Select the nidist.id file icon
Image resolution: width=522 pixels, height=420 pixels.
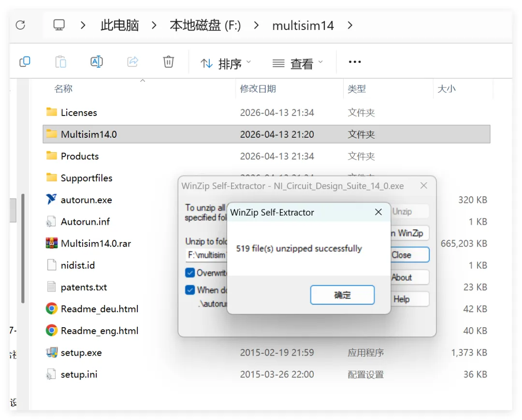pos(52,265)
